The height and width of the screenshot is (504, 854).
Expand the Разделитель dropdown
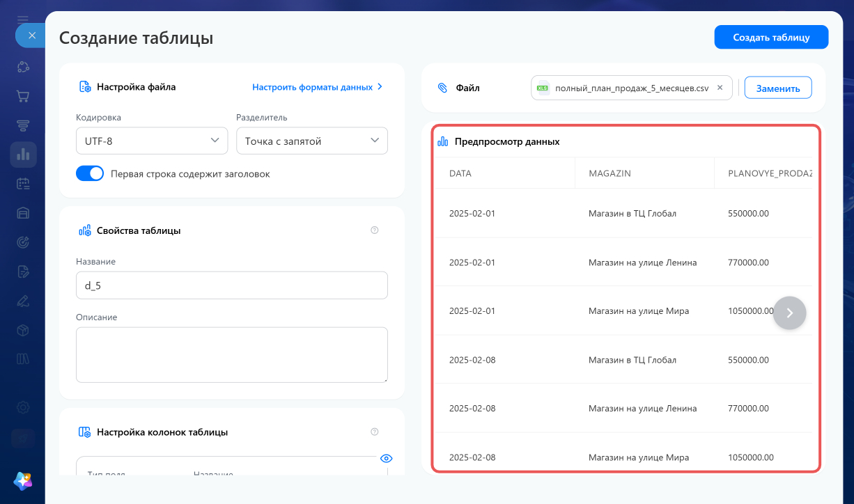tap(312, 141)
